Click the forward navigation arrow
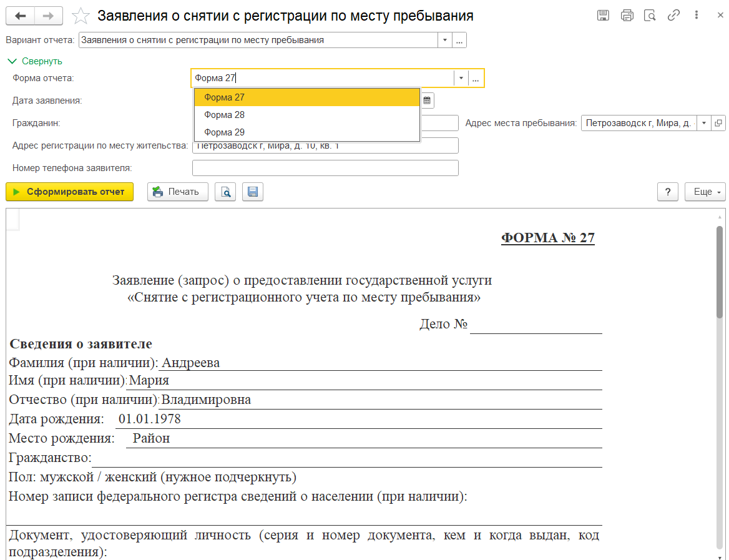 click(x=48, y=16)
